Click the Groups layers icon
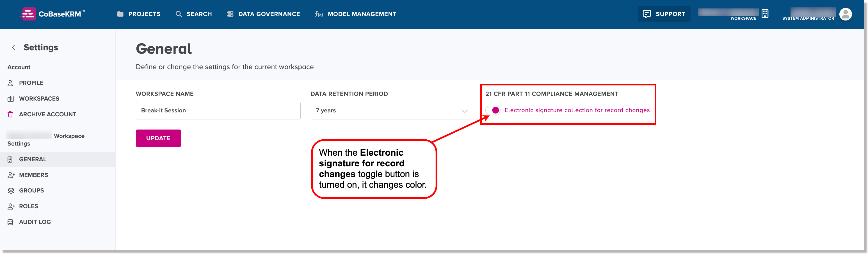The image size is (868, 254). (x=10, y=190)
